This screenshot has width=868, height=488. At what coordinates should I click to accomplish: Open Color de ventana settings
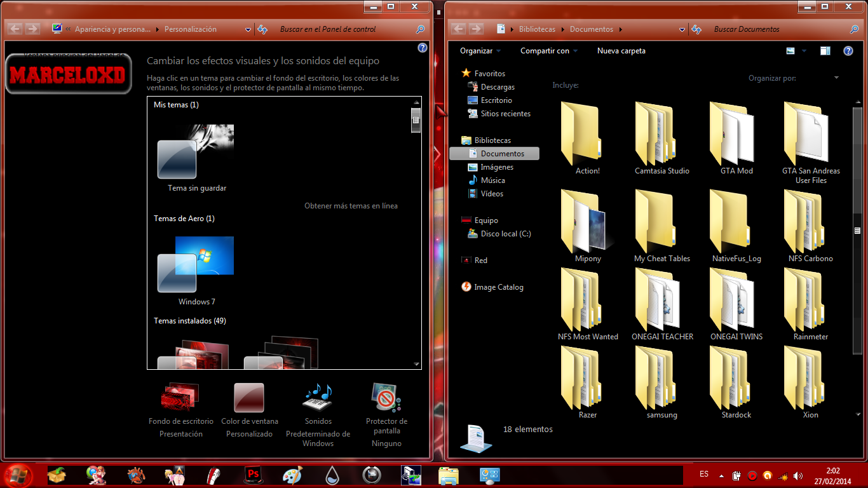(249, 410)
